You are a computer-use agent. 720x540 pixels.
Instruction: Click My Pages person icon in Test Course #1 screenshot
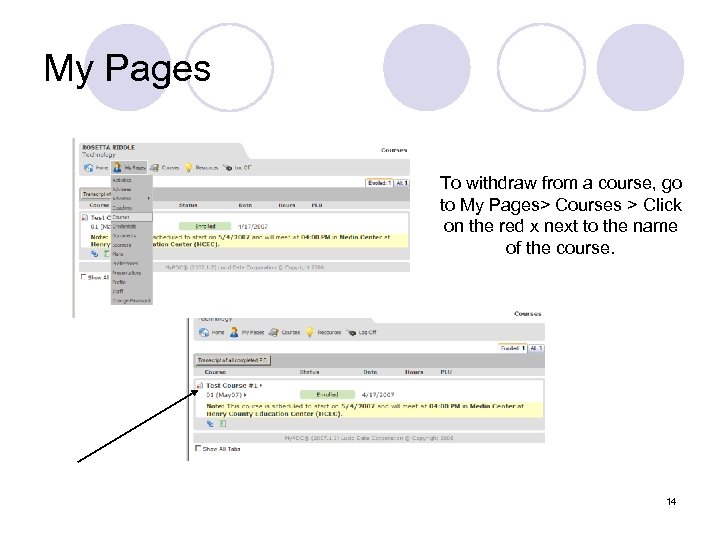pyautogui.click(x=234, y=332)
